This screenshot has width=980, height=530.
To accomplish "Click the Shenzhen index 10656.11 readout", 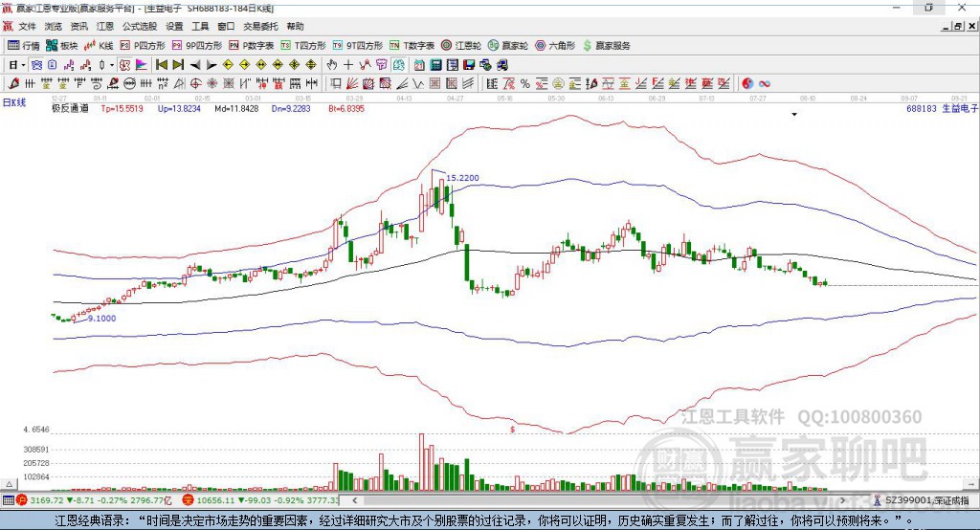I will click(215, 500).
